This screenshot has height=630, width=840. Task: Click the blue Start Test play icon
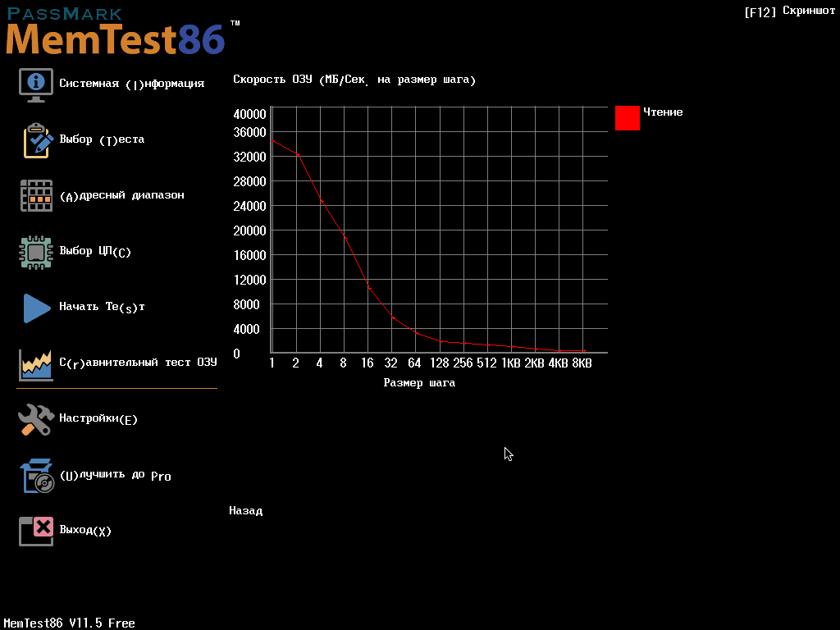(36, 308)
